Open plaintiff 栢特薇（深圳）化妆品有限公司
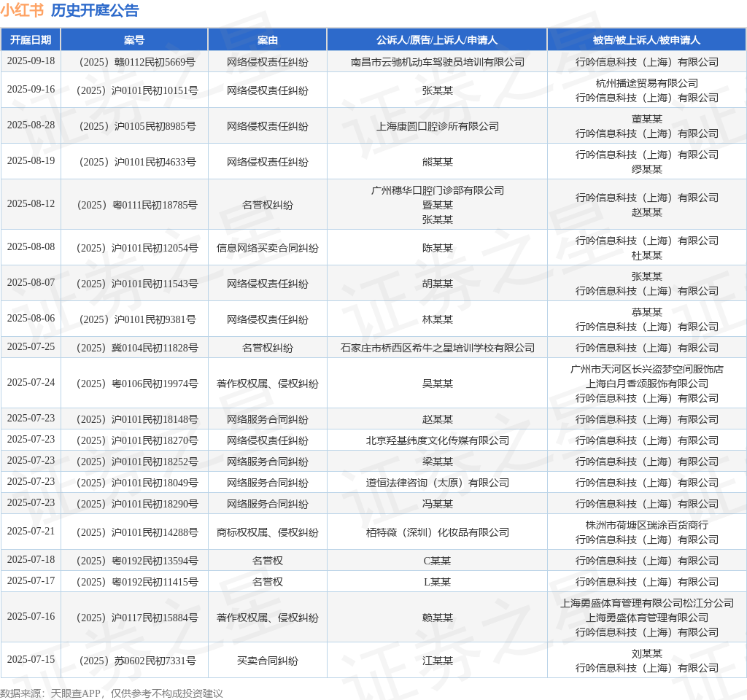Screen dimensions: 747x700 coord(437,532)
